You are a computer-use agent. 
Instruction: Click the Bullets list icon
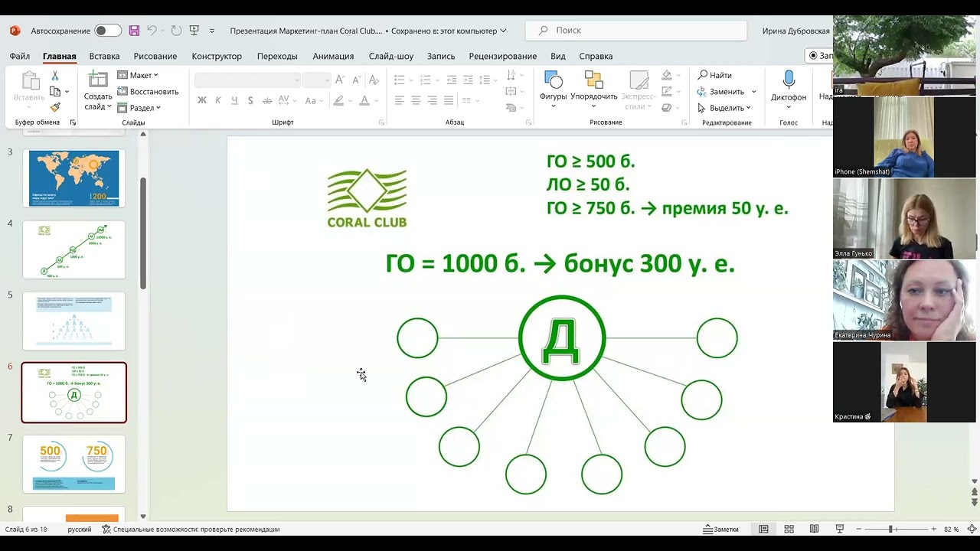pos(399,80)
